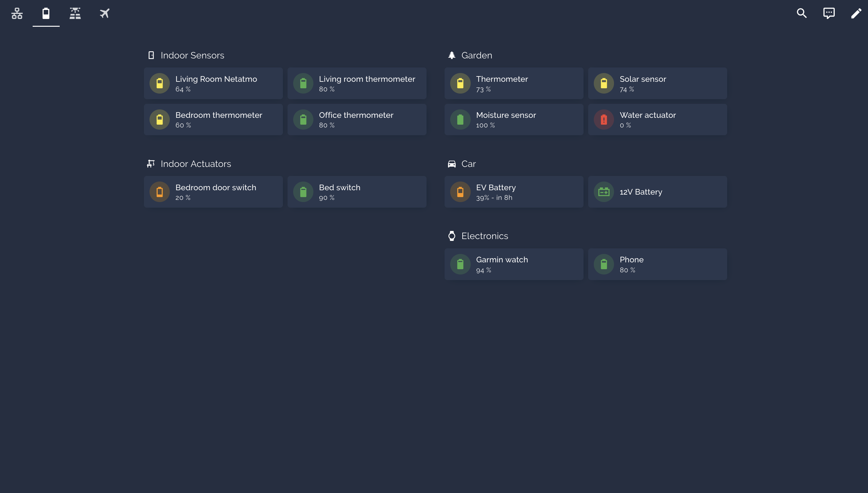Click the search magnifier icon
Screen dimensions: 868x493
tap(802, 14)
